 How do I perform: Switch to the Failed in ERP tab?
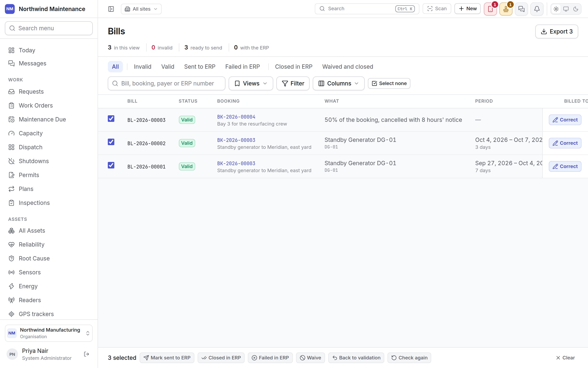tap(243, 67)
